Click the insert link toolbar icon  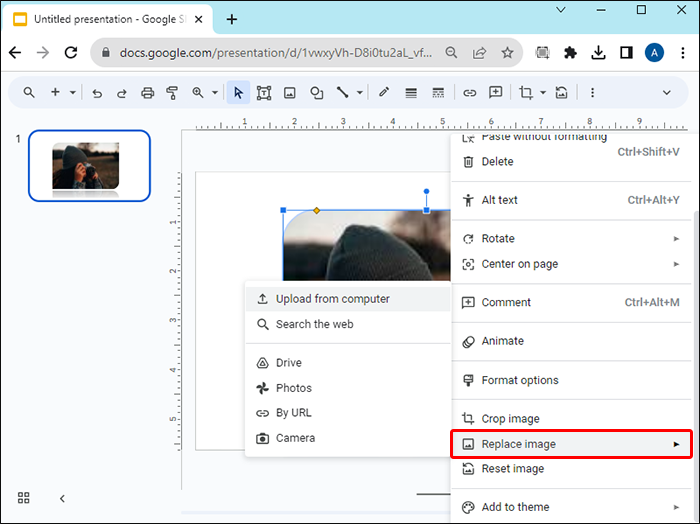pyautogui.click(x=469, y=93)
